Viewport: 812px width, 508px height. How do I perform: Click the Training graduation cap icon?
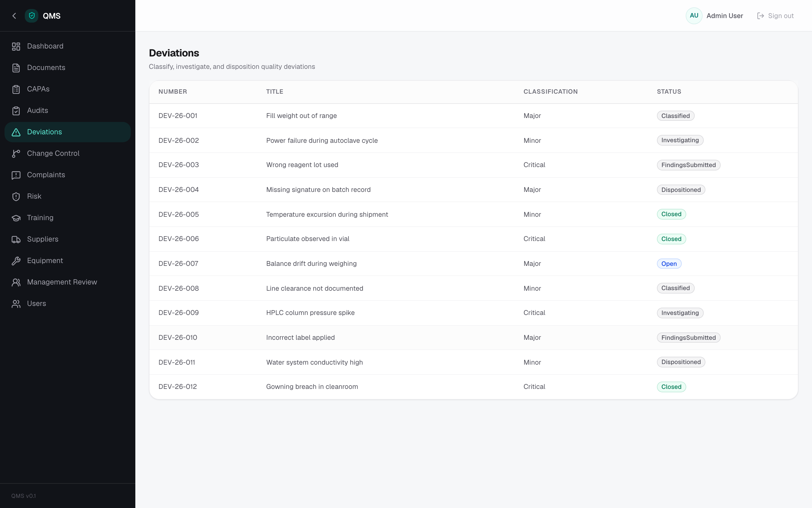[x=16, y=218]
